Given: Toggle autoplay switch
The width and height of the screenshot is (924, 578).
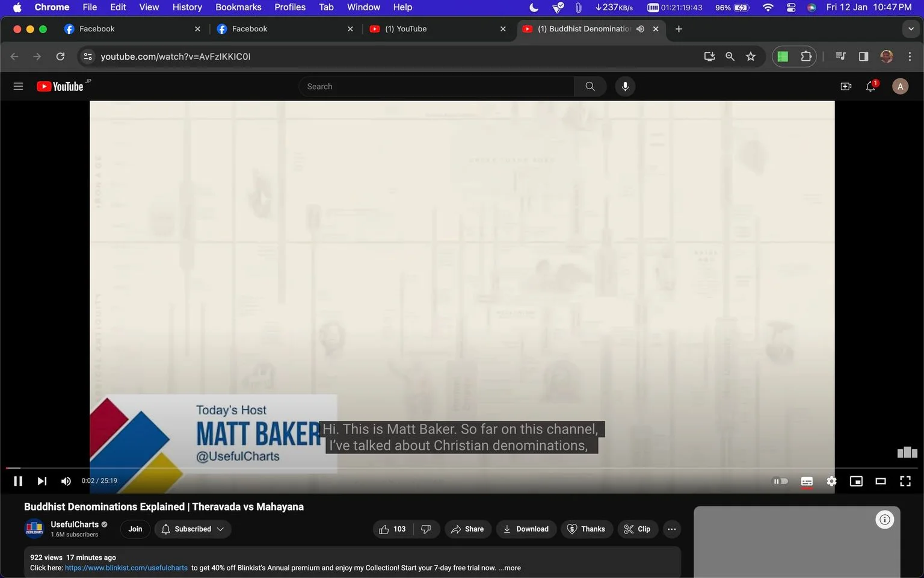Looking at the screenshot, I should (781, 481).
